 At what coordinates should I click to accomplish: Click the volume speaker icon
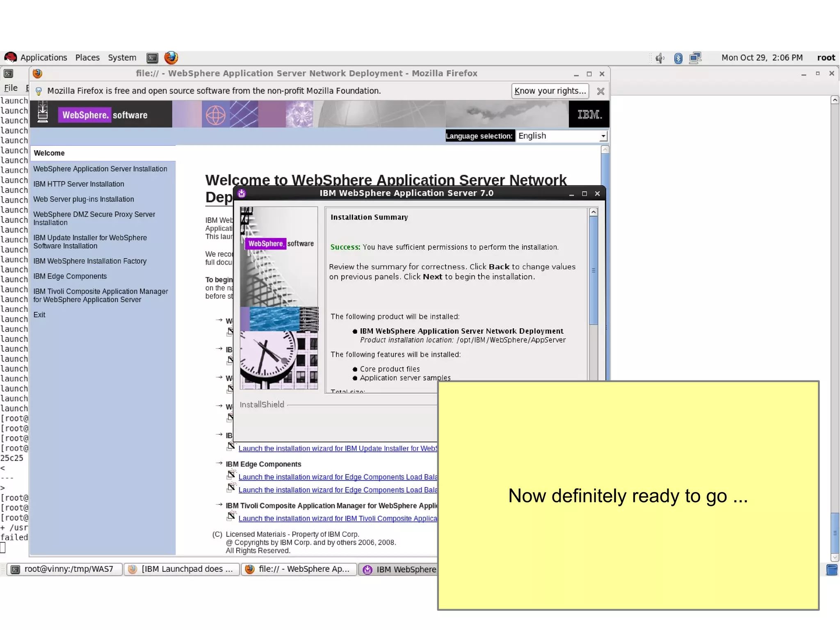tap(660, 58)
